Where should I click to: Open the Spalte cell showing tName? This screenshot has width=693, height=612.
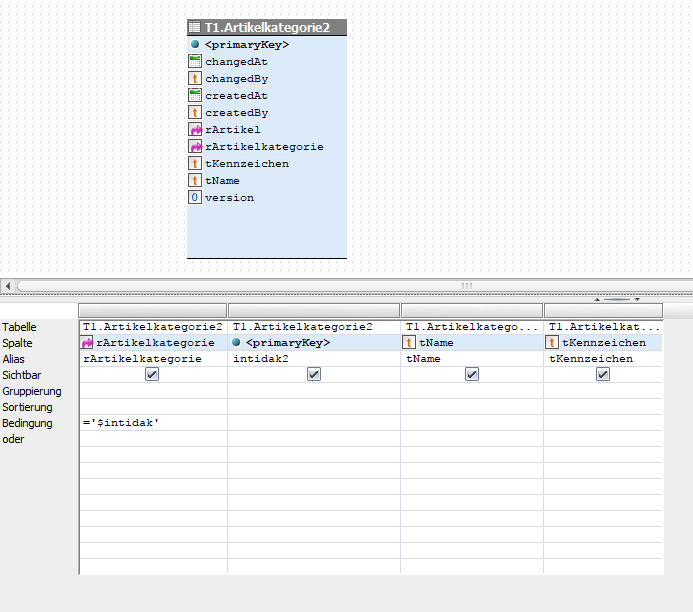pyautogui.click(x=471, y=343)
